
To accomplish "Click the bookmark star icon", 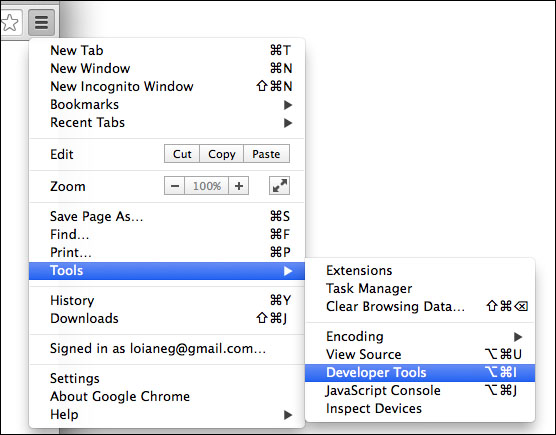I will 10,23.
